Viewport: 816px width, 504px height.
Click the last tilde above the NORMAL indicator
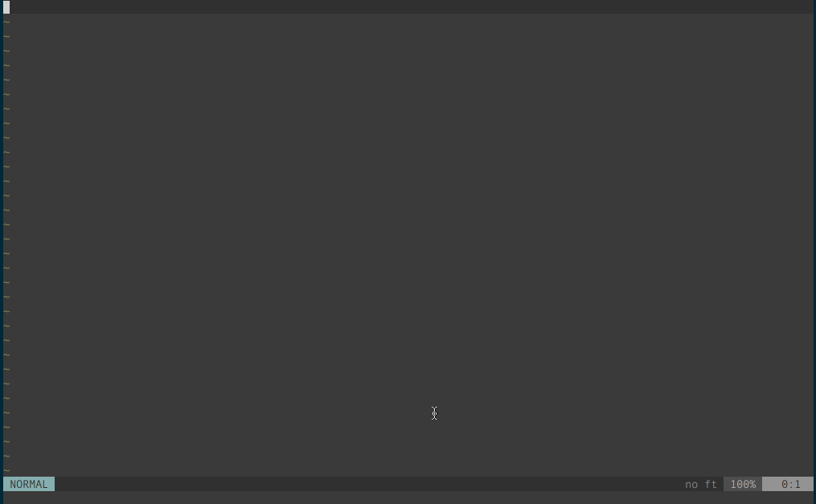coord(6,471)
